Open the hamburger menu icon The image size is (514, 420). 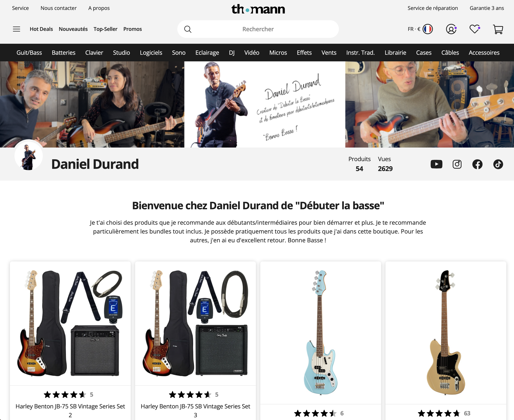coord(17,29)
